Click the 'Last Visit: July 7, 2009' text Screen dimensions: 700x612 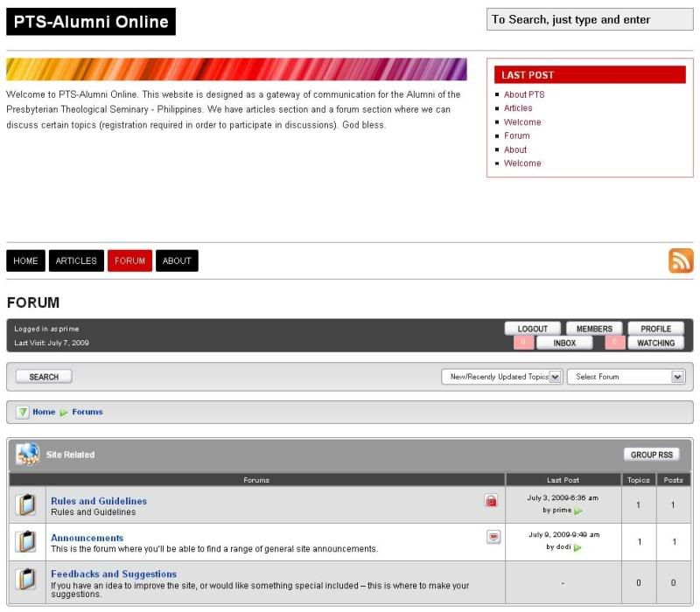(52, 343)
